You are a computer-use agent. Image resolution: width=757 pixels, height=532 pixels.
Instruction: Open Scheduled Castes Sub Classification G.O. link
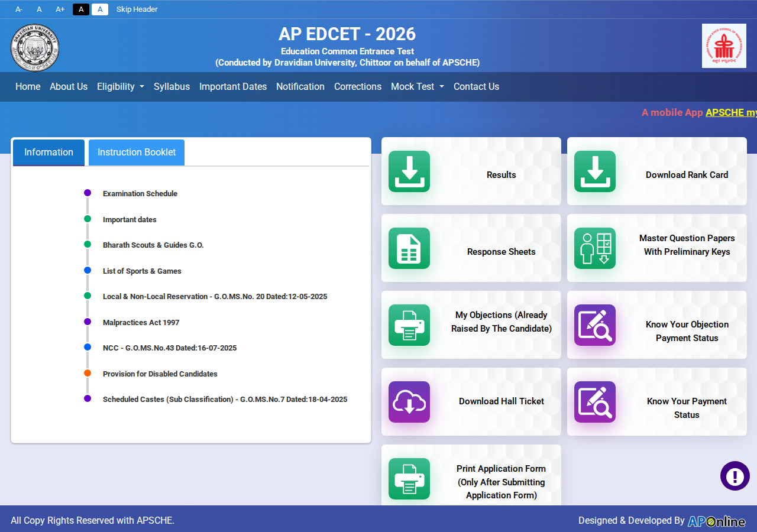[225, 400]
